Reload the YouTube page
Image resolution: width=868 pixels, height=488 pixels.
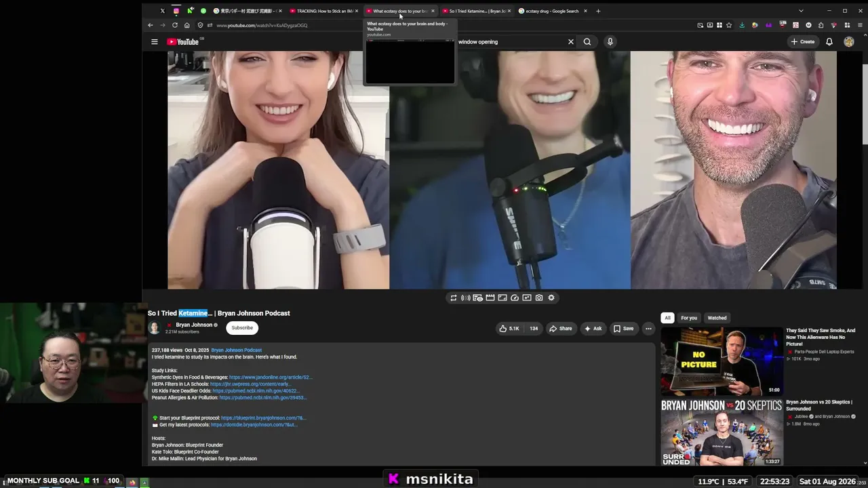point(175,25)
